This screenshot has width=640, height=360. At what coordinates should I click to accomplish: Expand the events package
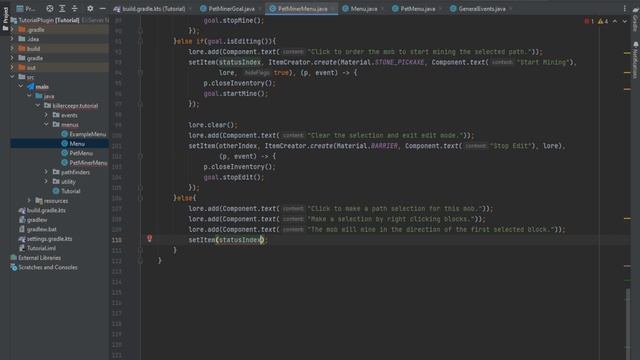[46, 115]
